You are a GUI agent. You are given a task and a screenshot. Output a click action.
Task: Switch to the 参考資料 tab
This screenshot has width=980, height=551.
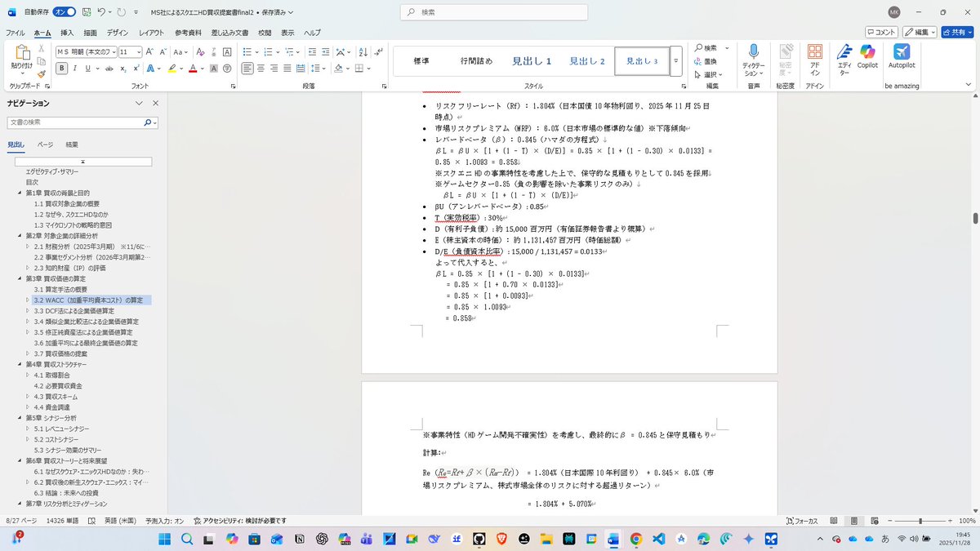(188, 33)
